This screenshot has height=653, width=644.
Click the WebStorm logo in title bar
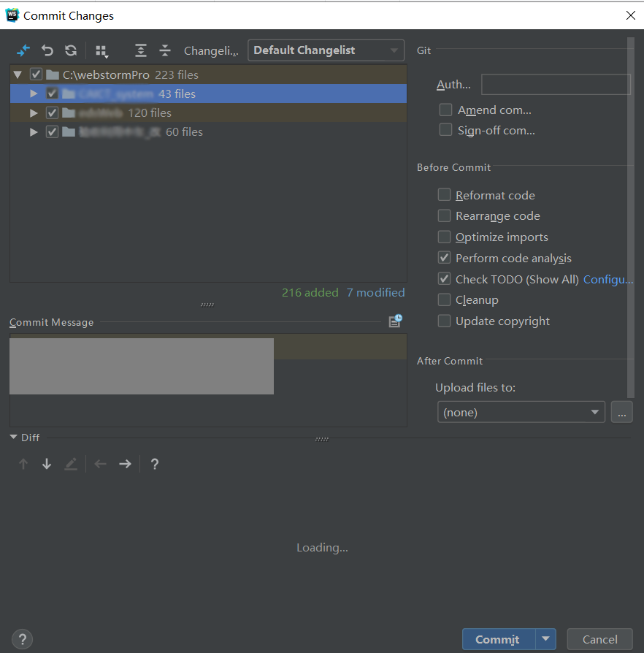12,15
